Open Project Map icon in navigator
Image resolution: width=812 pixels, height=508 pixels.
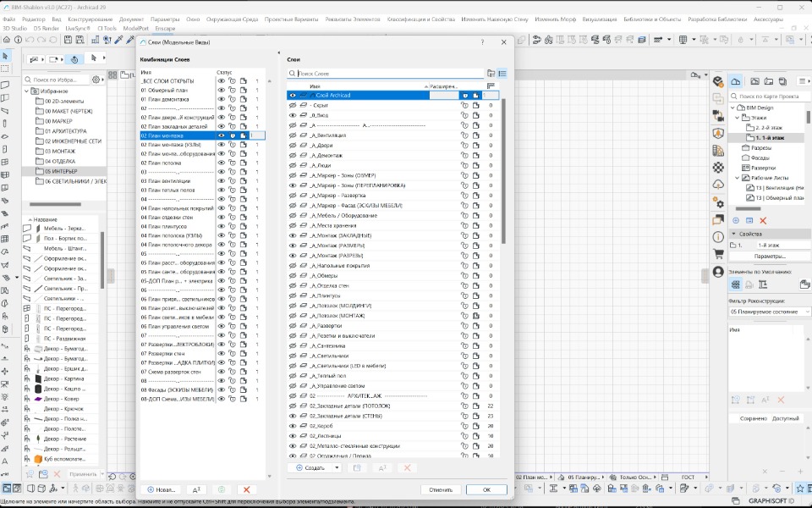click(x=735, y=81)
